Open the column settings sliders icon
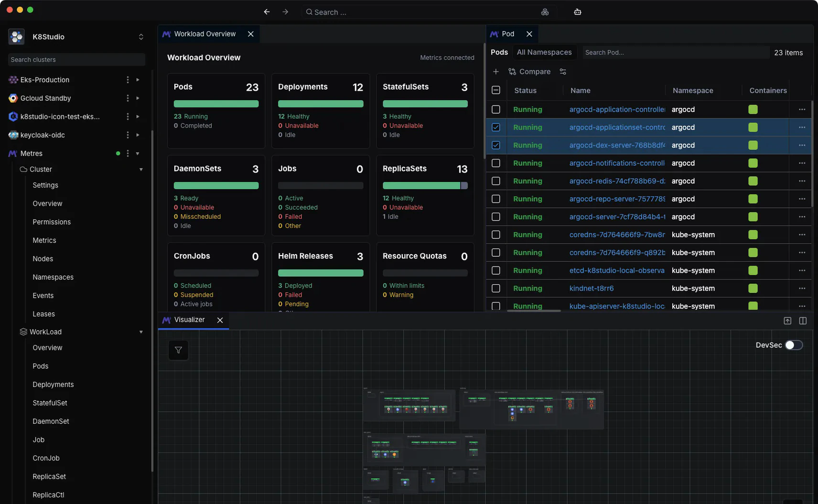This screenshot has width=818, height=504. click(x=563, y=72)
